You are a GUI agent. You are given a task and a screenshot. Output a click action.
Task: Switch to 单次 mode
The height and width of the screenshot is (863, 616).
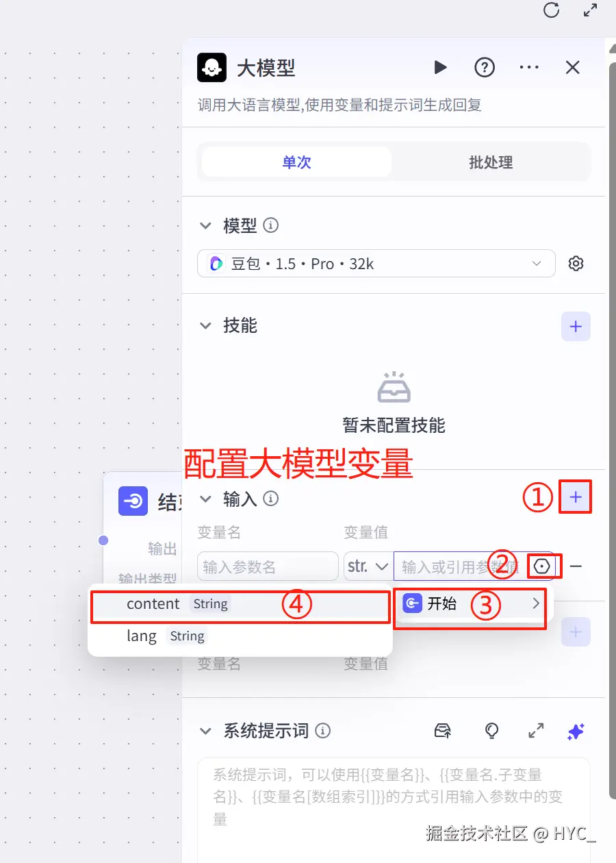coord(296,162)
